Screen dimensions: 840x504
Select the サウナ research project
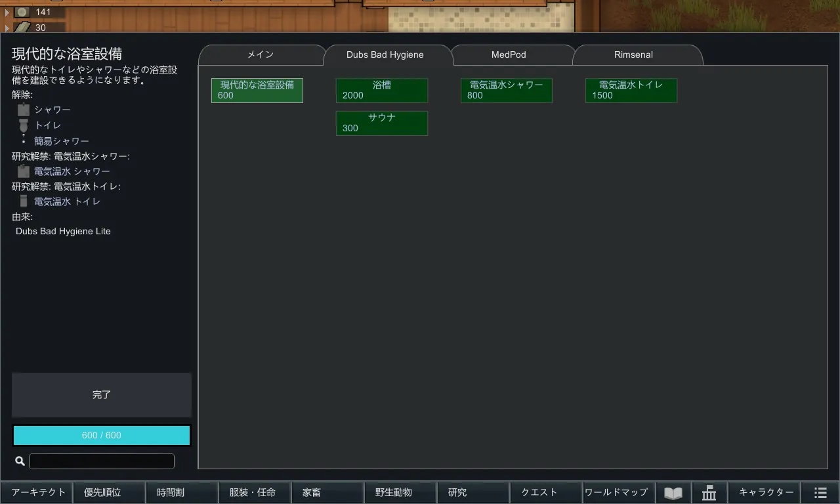coord(381,123)
